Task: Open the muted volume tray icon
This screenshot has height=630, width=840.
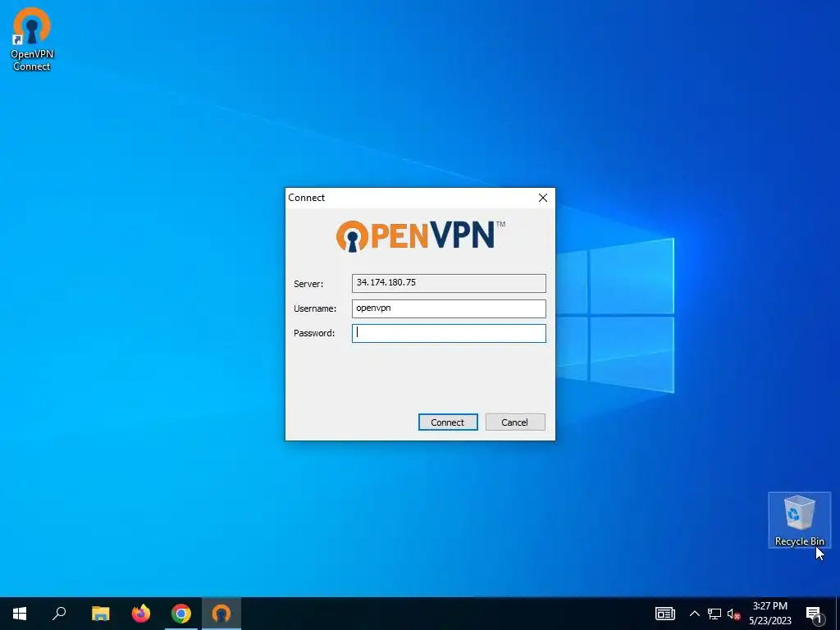Action: pyautogui.click(x=733, y=614)
